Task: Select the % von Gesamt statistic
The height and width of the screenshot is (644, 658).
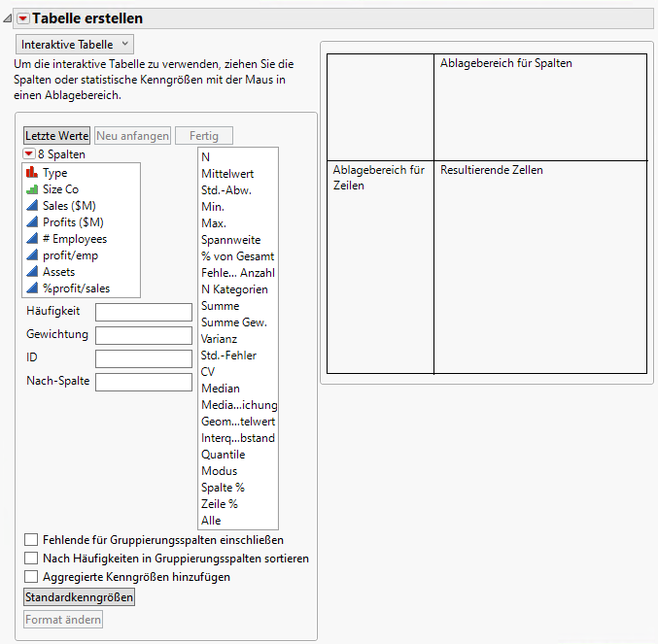Action: pyautogui.click(x=238, y=256)
